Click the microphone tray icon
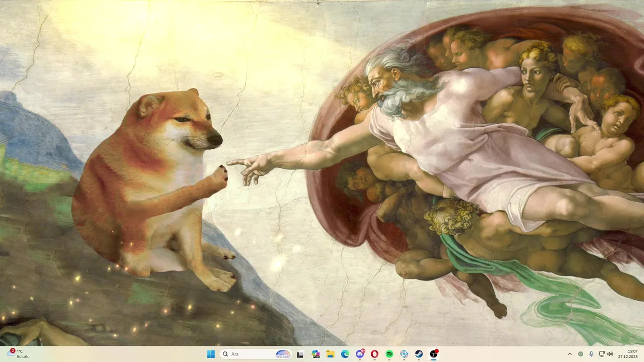This screenshot has width=644, height=362. 591,354
